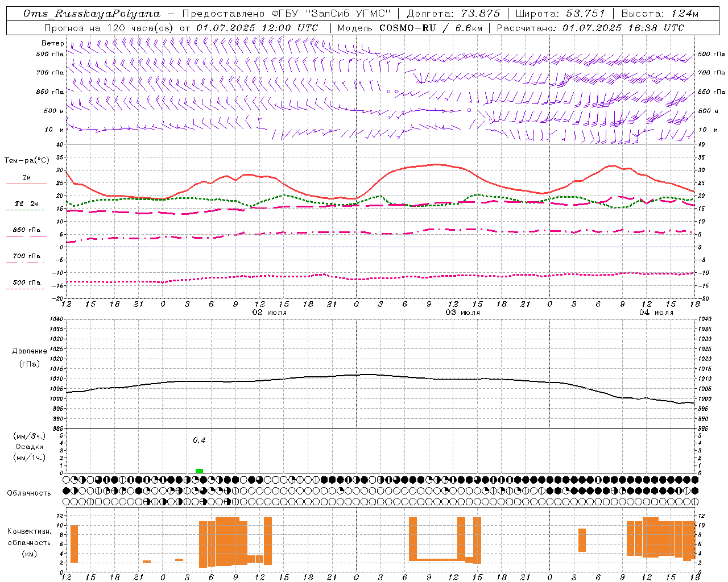This screenshot has width=728, height=582.
Task: Click the forecast start 01.07.2025 12:00 UTC
Action: (257, 28)
